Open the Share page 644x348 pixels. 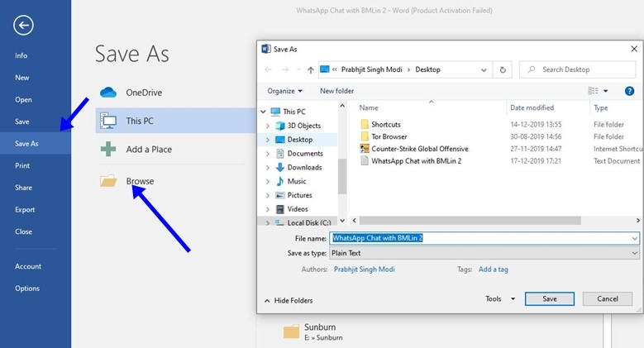click(x=23, y=188)
